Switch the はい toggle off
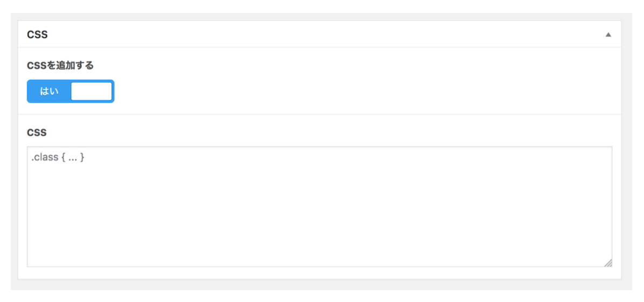 71,91
